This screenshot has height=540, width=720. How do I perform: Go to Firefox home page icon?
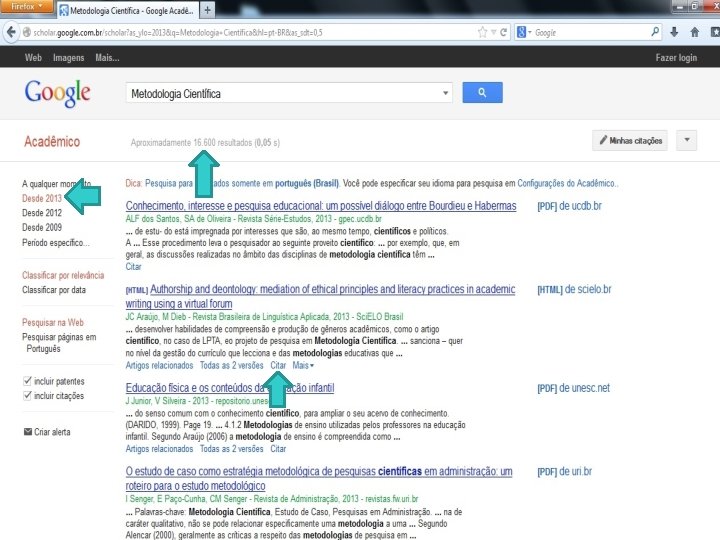694,32
